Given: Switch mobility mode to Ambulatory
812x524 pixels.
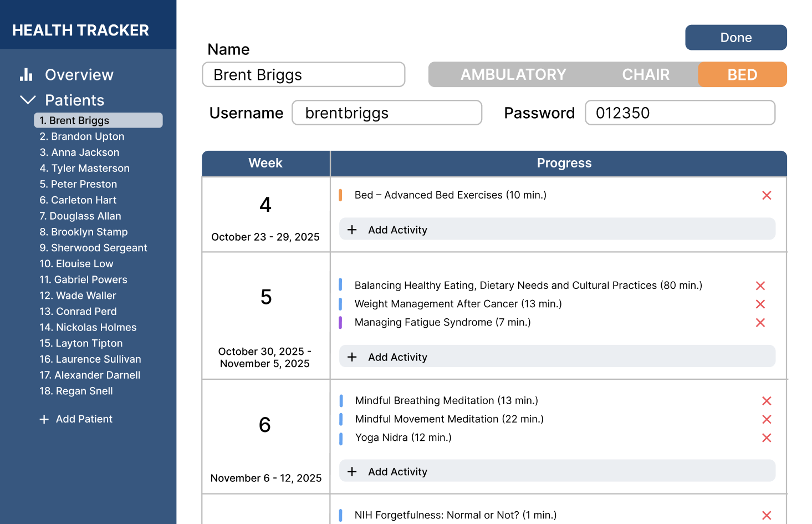Looking at the screenshot, I should (513, 74).
